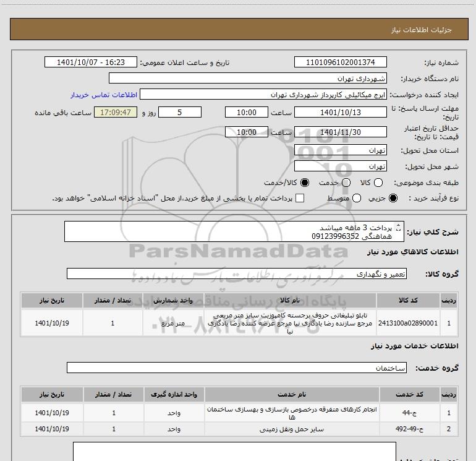Click the کد خدمت column header
Image resolution: width=476 pixels, height=461 pixels.
[409, 394]
